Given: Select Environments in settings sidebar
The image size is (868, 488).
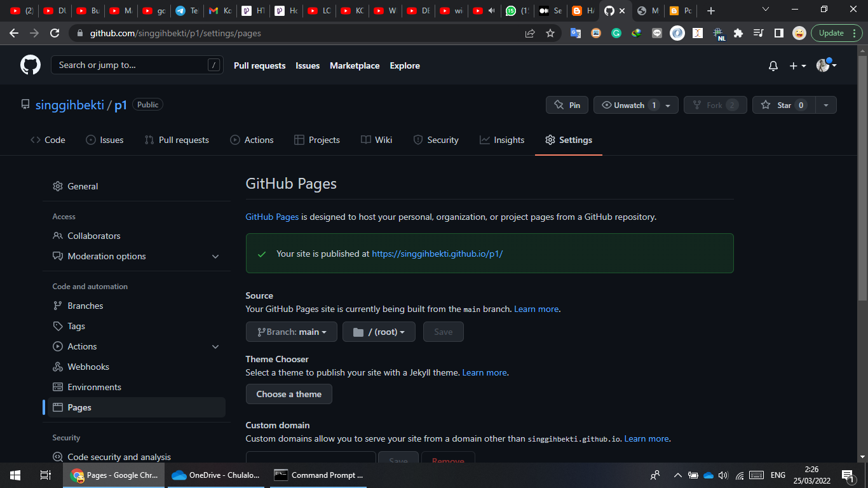Looking at the screenshot, I should (137, 387).
